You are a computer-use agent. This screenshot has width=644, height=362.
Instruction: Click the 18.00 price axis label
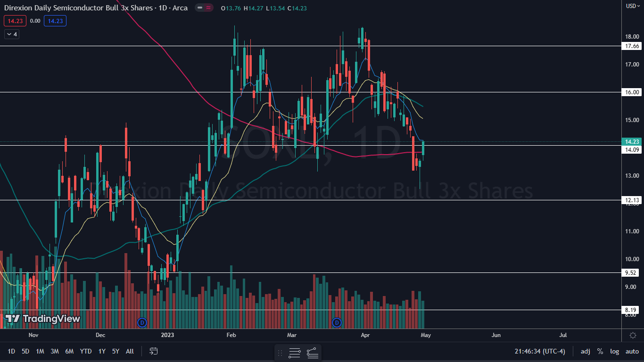point(632,37)
